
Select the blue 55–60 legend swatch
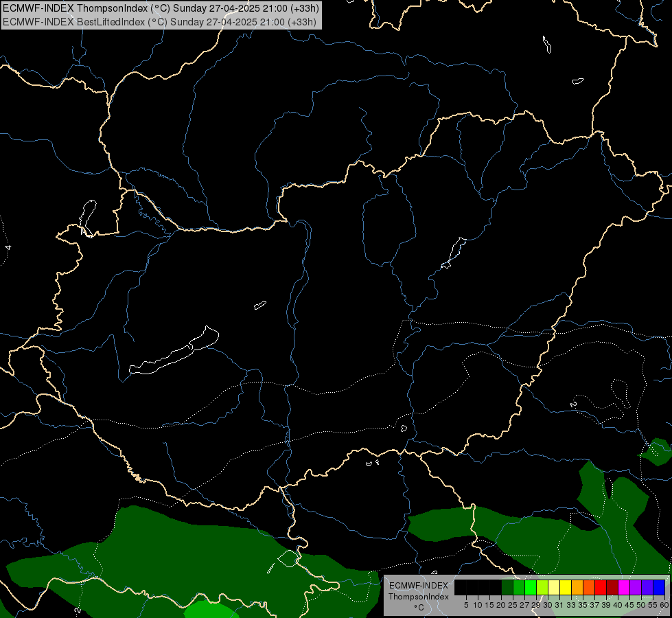659,587
